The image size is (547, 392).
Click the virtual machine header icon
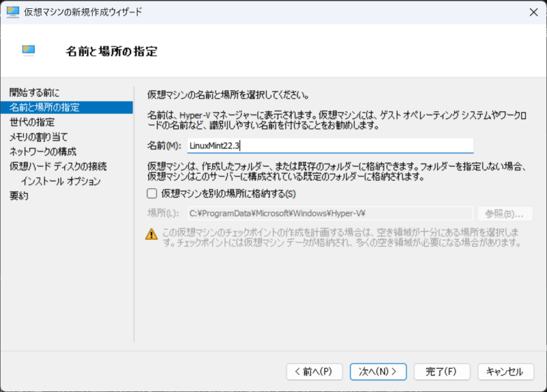point(28,51)
